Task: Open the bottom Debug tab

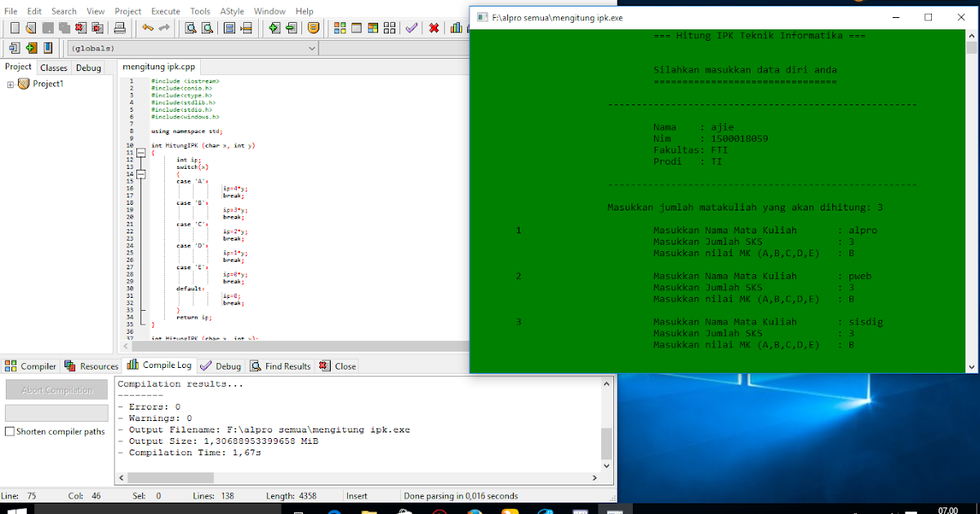Action: [x=220, y=366]
